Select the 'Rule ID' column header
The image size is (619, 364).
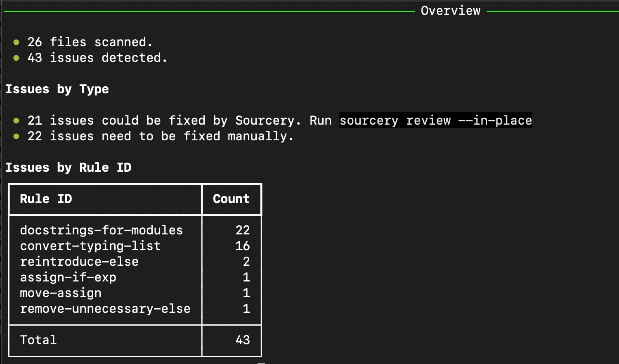(x=46, y=199)
